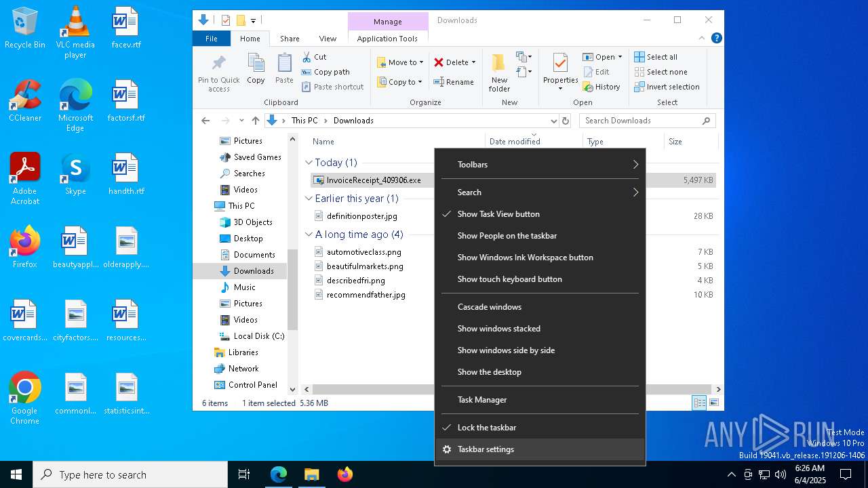Click the Rename ribbon command
This screenshot has width=868, height=488.
[454, 82]
